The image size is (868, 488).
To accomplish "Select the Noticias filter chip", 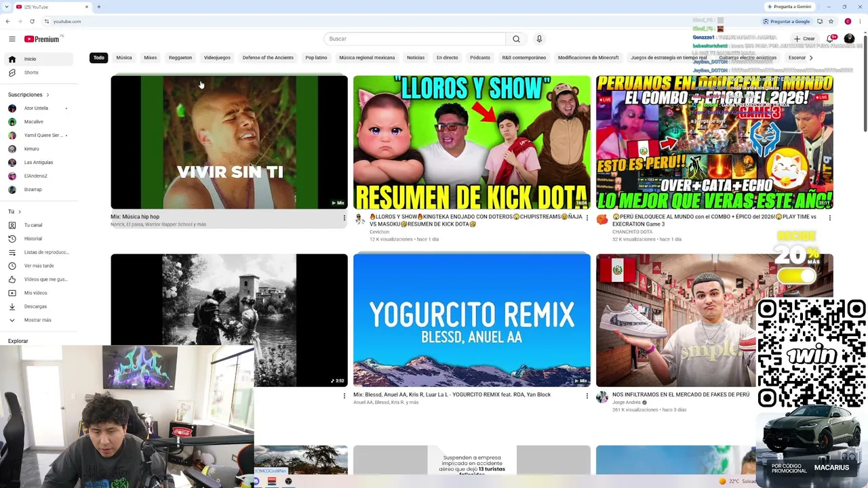I will tap(416, 58).
